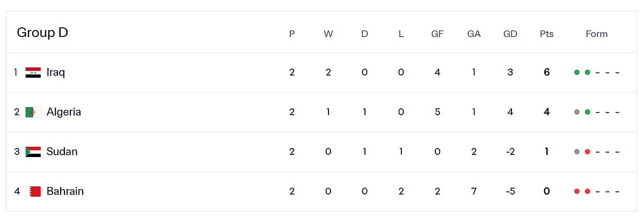Click the GF column header
The width and height of the screenshot is (644, 216).
pos(437,34)
